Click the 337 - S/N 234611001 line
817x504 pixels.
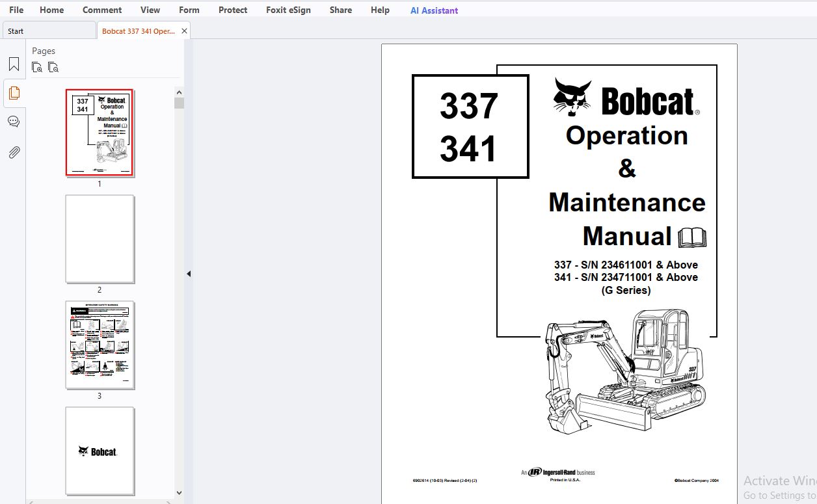[626, 265]
